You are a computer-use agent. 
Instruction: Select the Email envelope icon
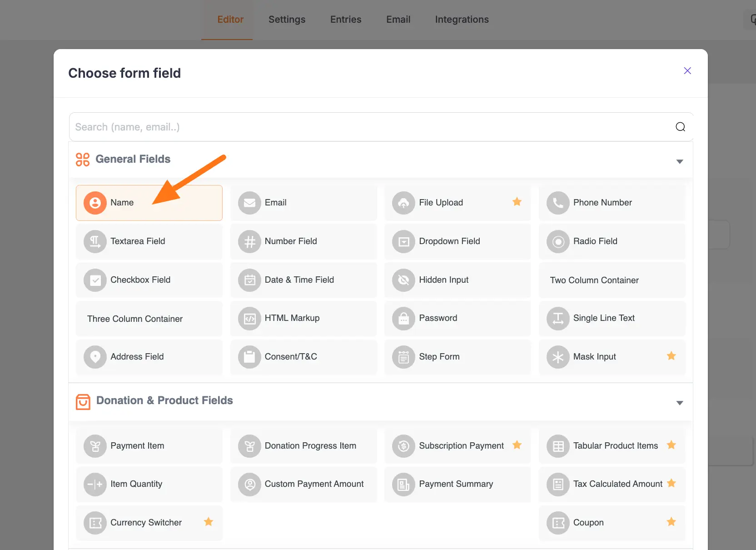tap(249, 203)
